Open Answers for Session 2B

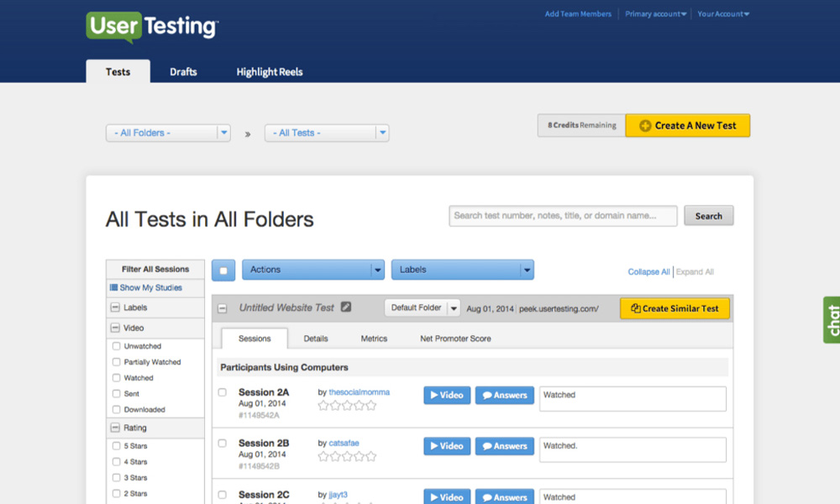pos(504,446)
